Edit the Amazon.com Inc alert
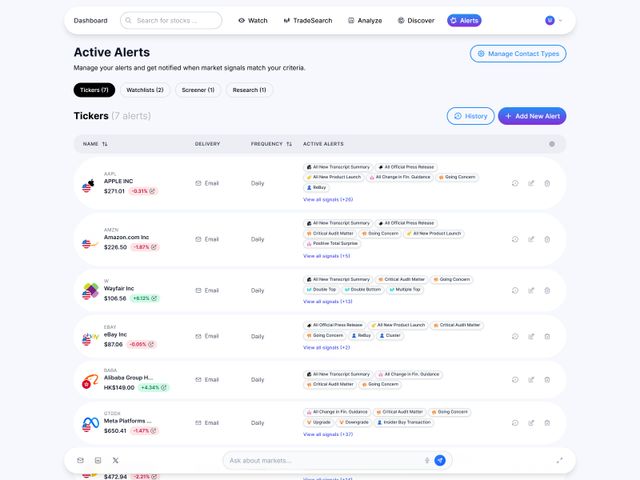 (x=531, y=239)
